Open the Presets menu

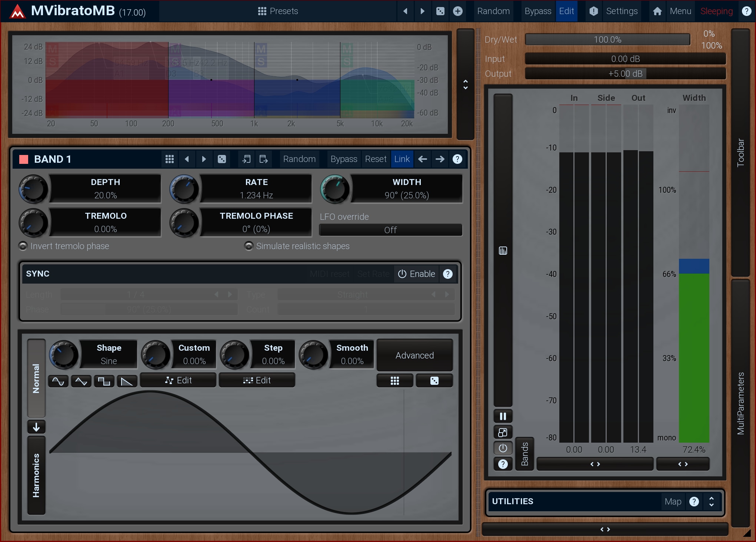[x=278, y=11]
